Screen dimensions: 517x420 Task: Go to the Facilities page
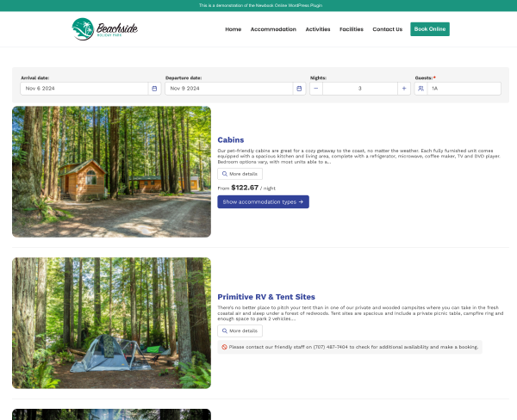coord(352,29)
